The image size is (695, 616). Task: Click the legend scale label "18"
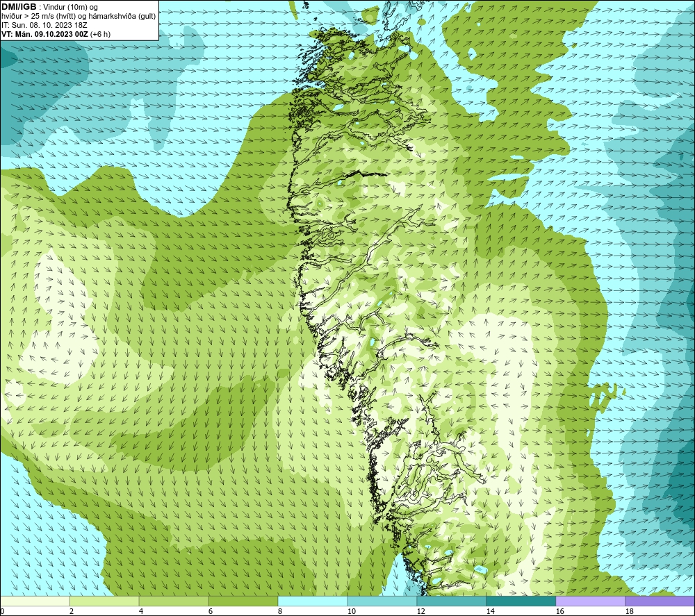pos(629,612)
